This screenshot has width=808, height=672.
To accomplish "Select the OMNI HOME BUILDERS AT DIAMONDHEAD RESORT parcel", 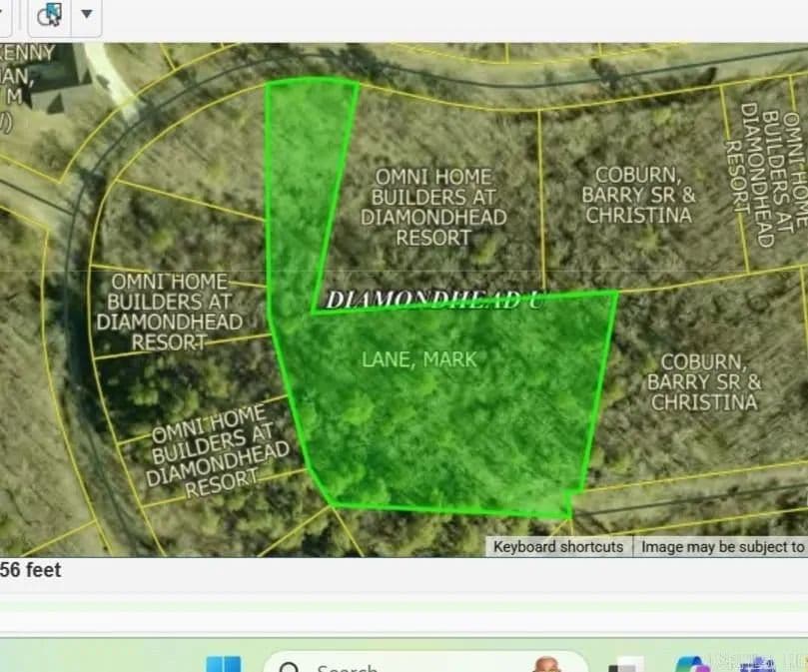I will (171, 312).
